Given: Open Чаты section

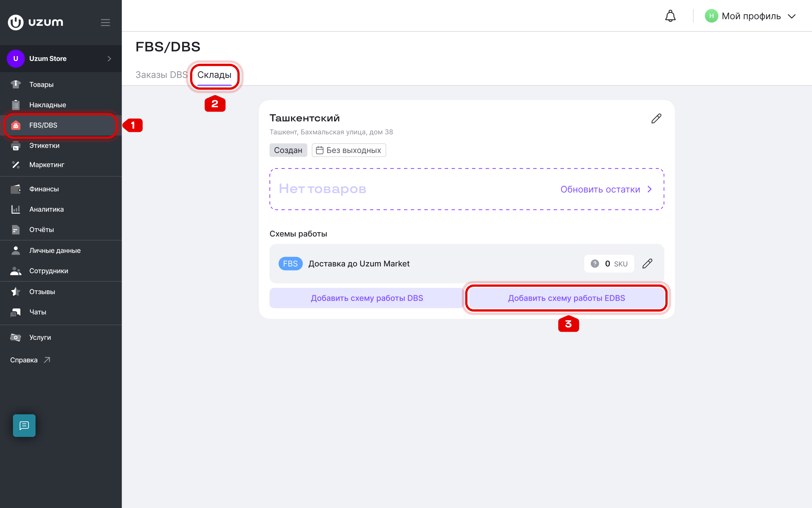Looking at the screenshot, I should pyautogui.click(x=61, y=312).
